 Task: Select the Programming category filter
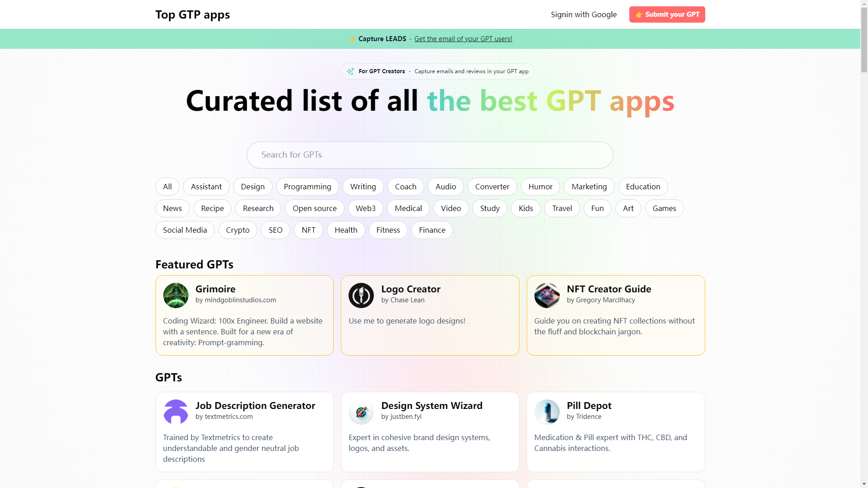(x=307, y=187)
